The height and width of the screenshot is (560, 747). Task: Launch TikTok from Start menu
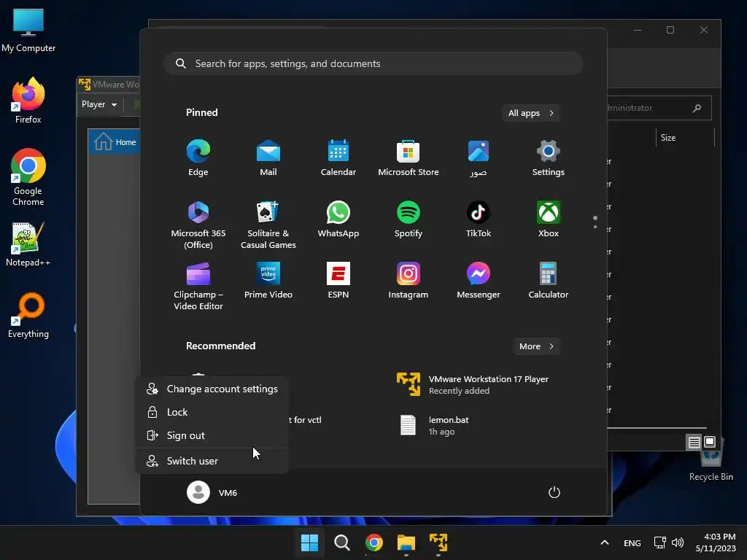[x=479, y=219]
